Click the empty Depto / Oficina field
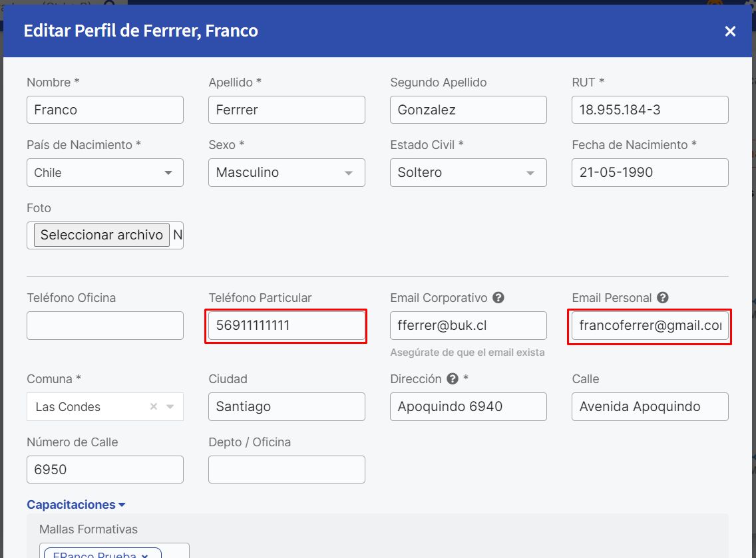Image resolution: width=756 pixels, height=558 pixels. (x=287, y=470)
